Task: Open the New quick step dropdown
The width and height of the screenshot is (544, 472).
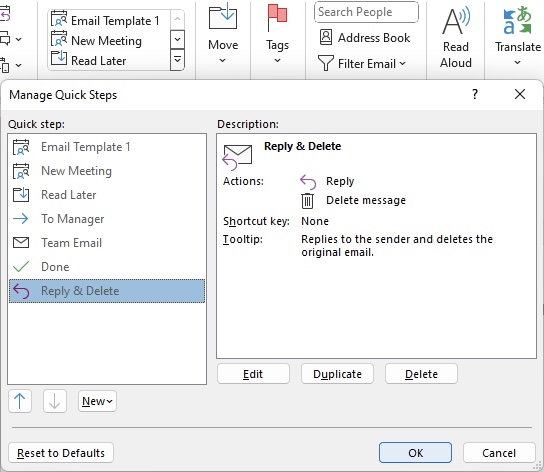Action: tap(97, 401)
